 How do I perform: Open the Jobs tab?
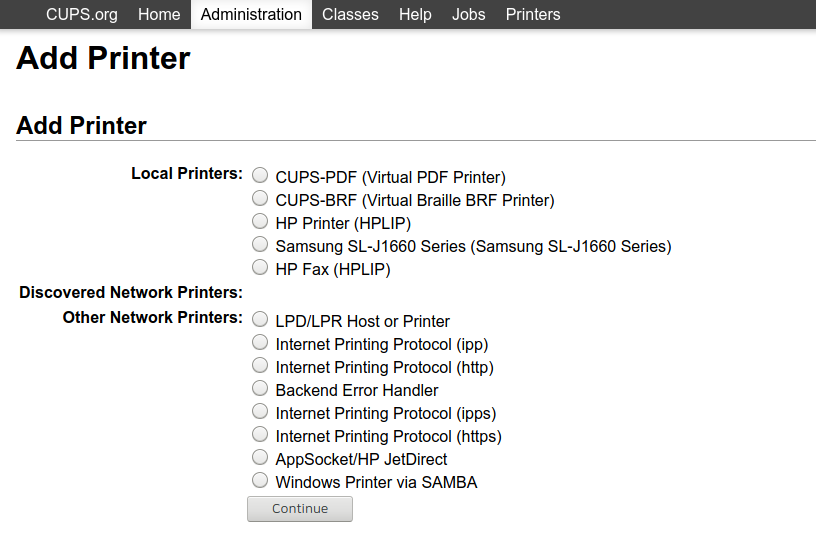pyautogui.click(x=469, y=14)
